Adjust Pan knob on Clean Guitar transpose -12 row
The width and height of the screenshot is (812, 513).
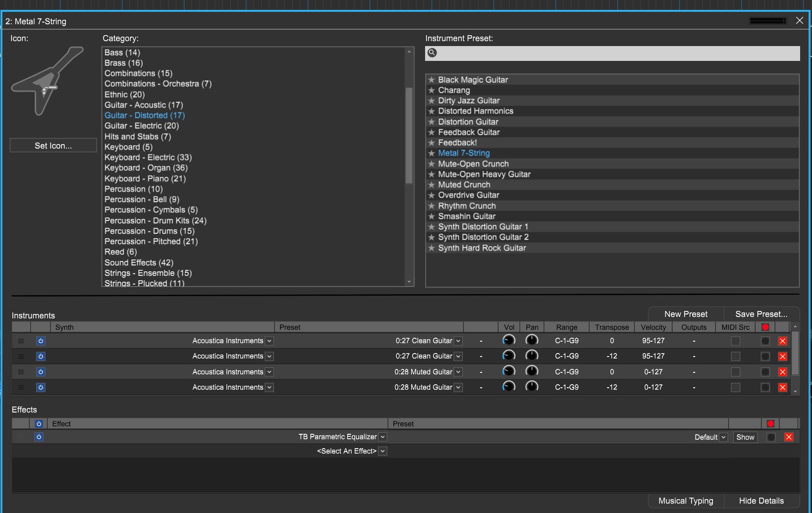click(x=532, y=356)
